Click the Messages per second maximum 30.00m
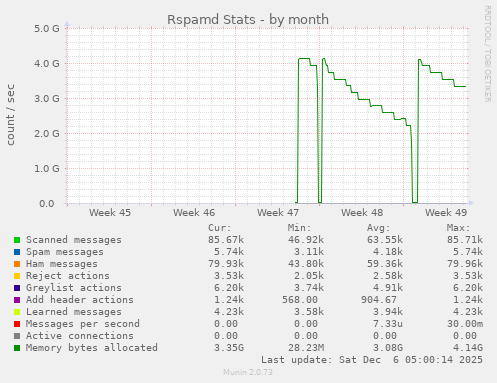Screen dimensions: 497x383 tap(465, 324)
